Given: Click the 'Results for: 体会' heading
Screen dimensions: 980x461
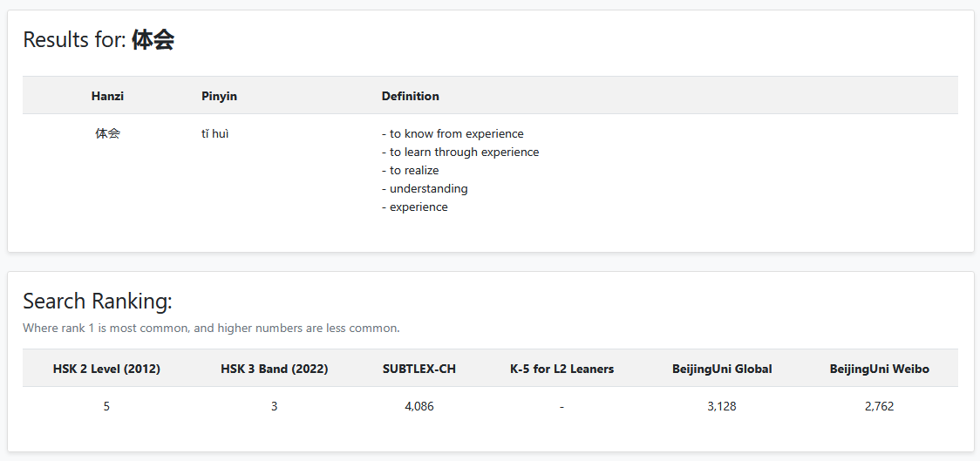Looking at the screenshot, I should point(99,40).
